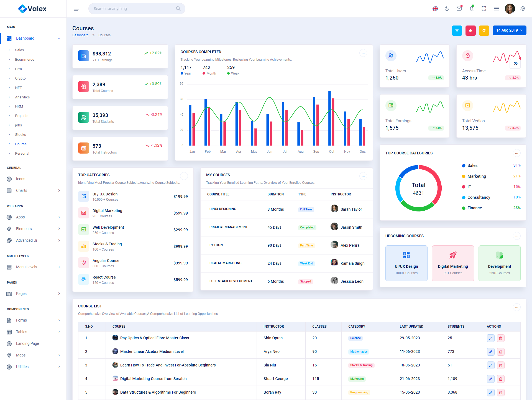This screenshot has height=400, width=532.
Task: Click the Sales legend color dot
Action: (464, 166)
